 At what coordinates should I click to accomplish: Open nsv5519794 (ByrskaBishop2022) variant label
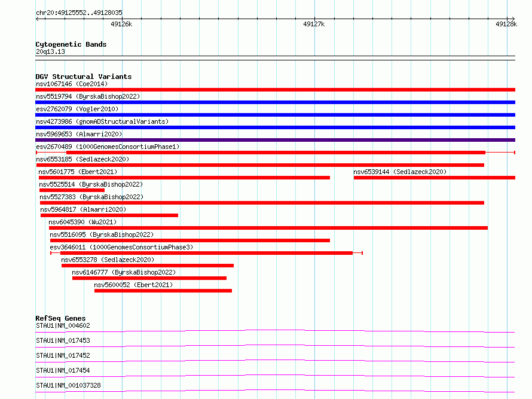click(x=88, y=96)
